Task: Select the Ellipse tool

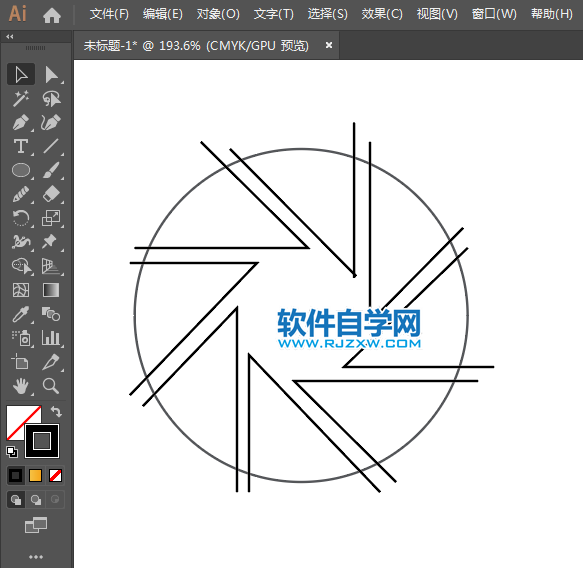Action: point(21,171)
